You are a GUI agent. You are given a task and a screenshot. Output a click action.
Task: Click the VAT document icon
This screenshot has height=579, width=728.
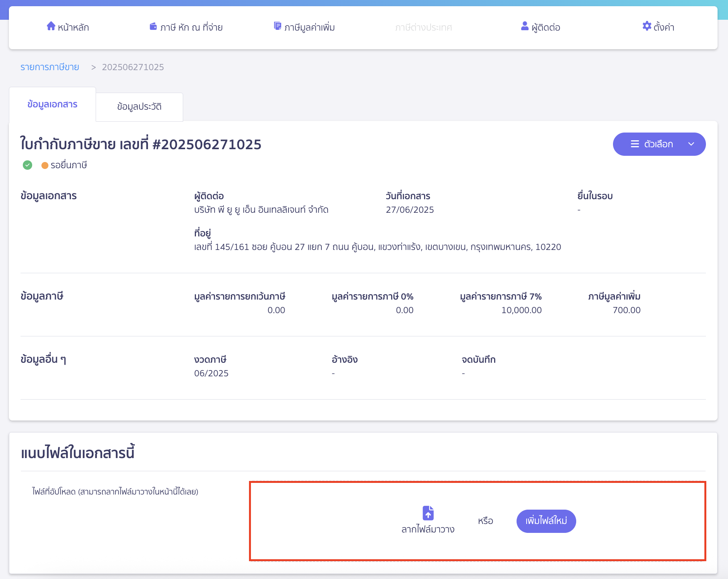[x=277, y=26]
